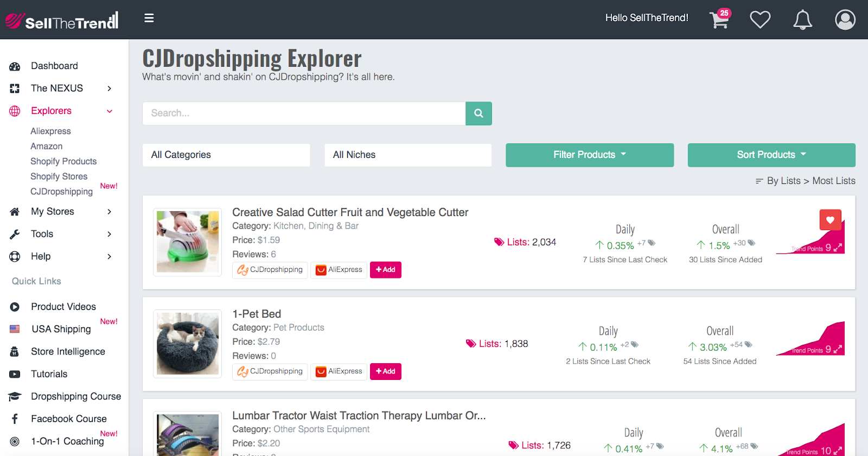The width and height of the screenshot is (868, 456).
Task: Click the search magnifier button
Action: 478,113
